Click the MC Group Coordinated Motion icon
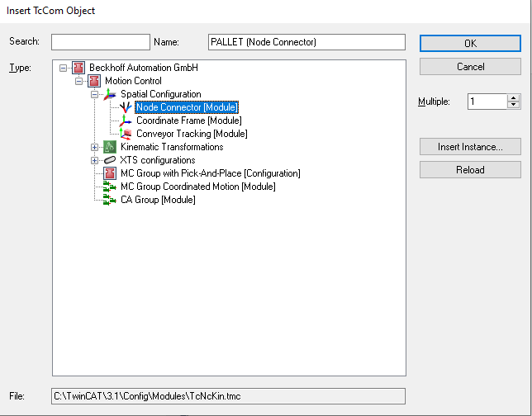 tap(110, 187)
